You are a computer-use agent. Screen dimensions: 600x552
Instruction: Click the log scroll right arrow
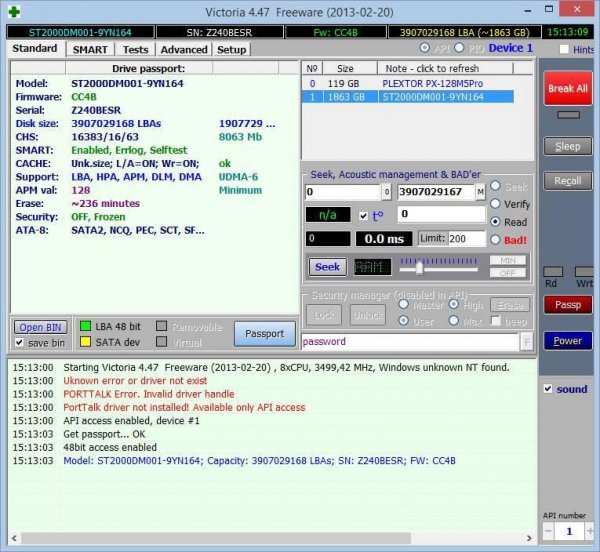pyautogui.click(x=529, y=538)
